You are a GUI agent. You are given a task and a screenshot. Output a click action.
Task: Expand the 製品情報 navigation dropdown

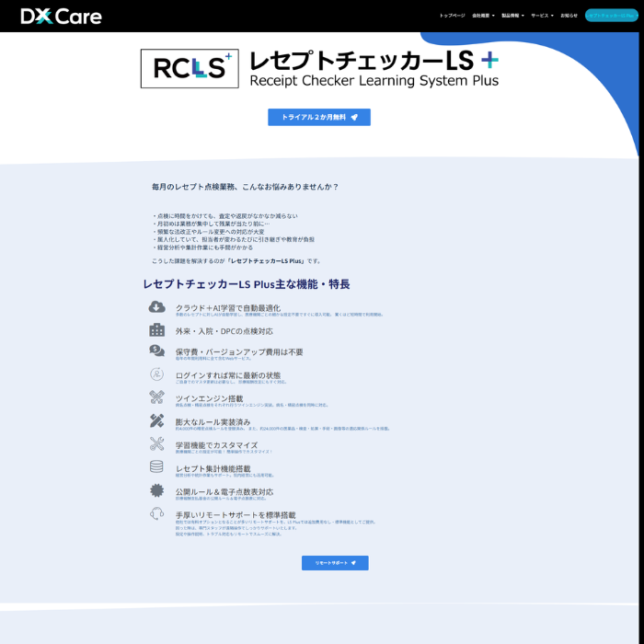tap(512, 16)
